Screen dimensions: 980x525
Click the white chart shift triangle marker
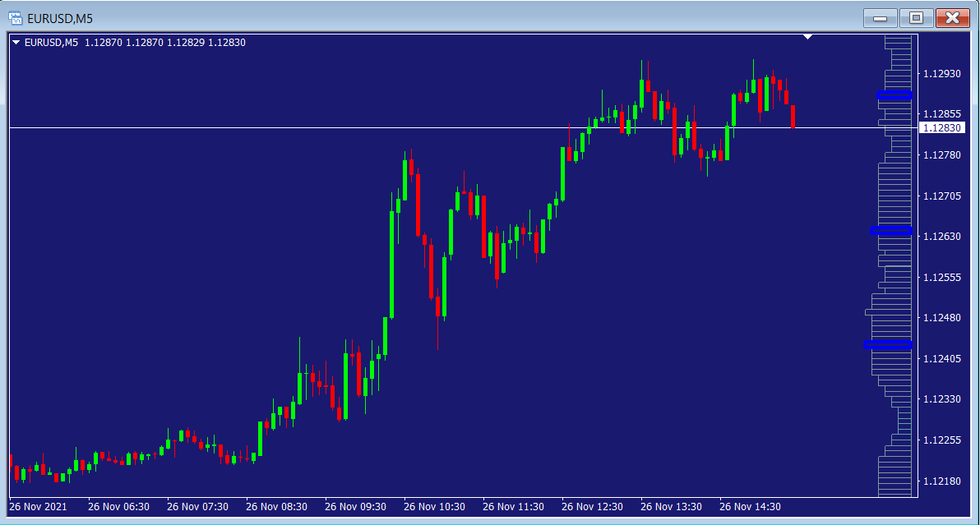[808, 37]
